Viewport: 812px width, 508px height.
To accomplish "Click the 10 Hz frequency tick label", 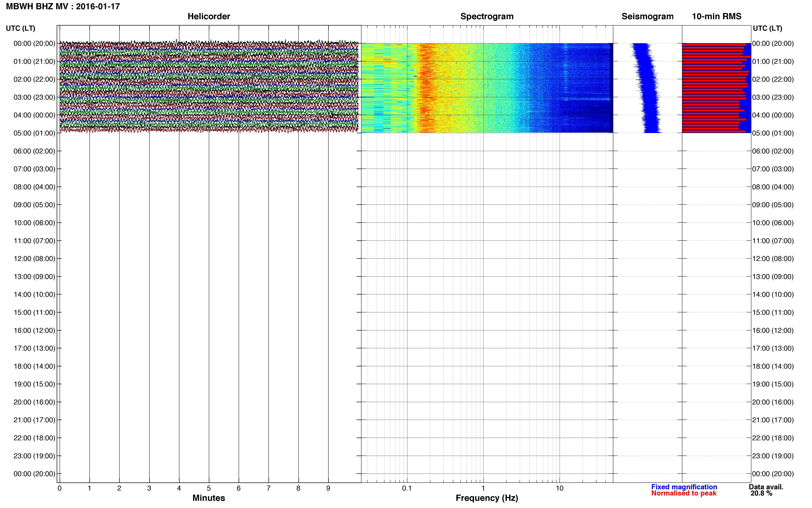I will 559,488.
